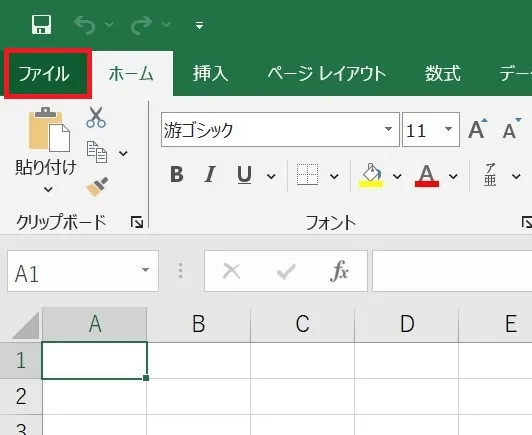This screenshot has height=435, width=532.
Task: Click the formula bar Cancel X
Action: (x=232, y=271)
